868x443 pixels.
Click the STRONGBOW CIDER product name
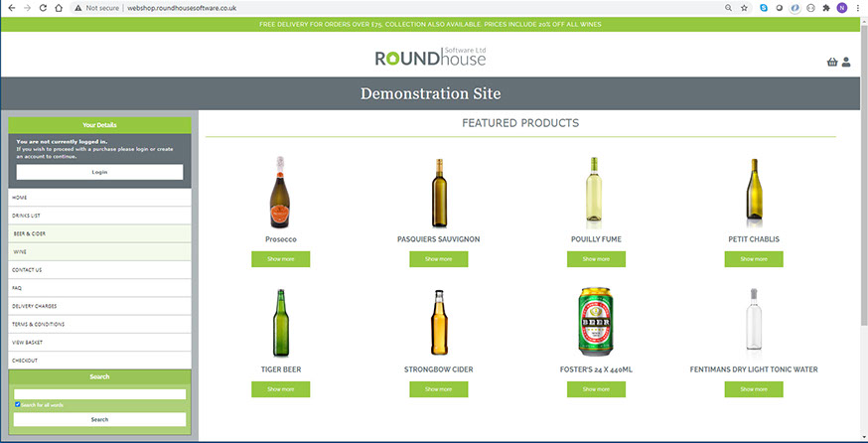point(438,369)
